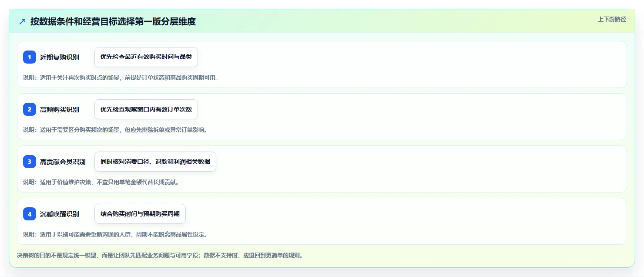644x277 pixels.
Task: Click the heading 按数据条件和经营目标选择第一版分层维度
Action: (x=113, y=21)
